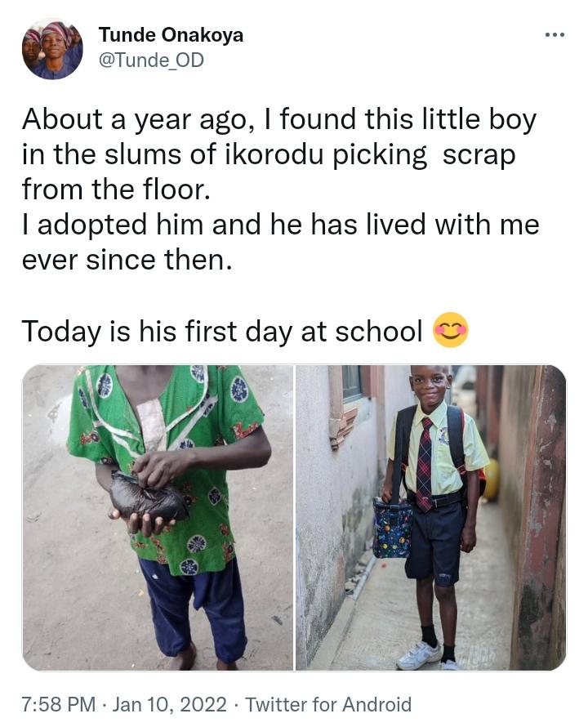Viewport: 588px width, 727px height.
Task: Open the right photo of school uniform
Action: tap(430, 517)
